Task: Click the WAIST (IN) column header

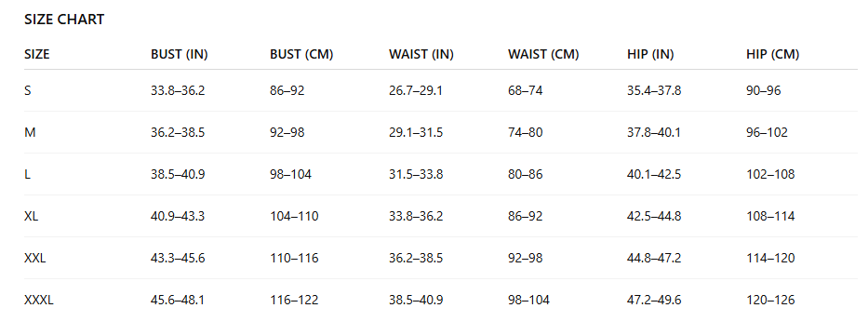Action: [421, 54]
